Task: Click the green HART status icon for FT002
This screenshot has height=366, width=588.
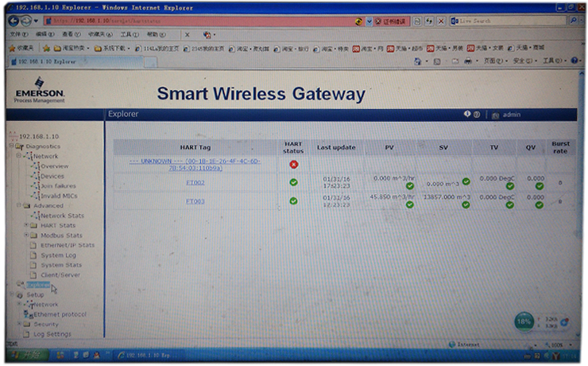Action: 293,182
